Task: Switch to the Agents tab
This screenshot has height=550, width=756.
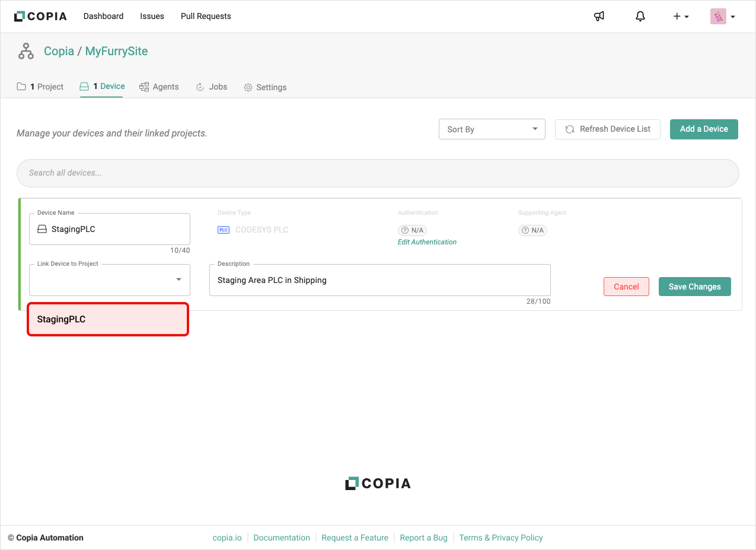Action: point(159,87)
